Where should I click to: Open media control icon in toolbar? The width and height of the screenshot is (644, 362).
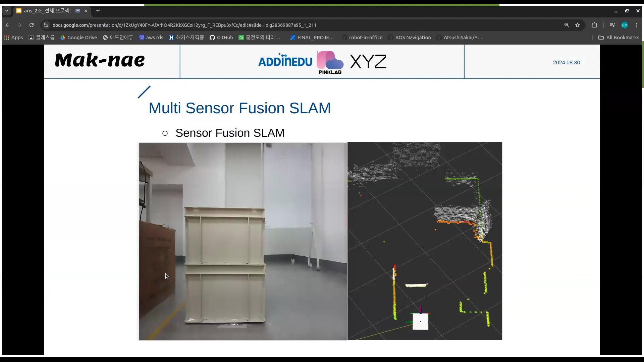click(x=612, y=25)
